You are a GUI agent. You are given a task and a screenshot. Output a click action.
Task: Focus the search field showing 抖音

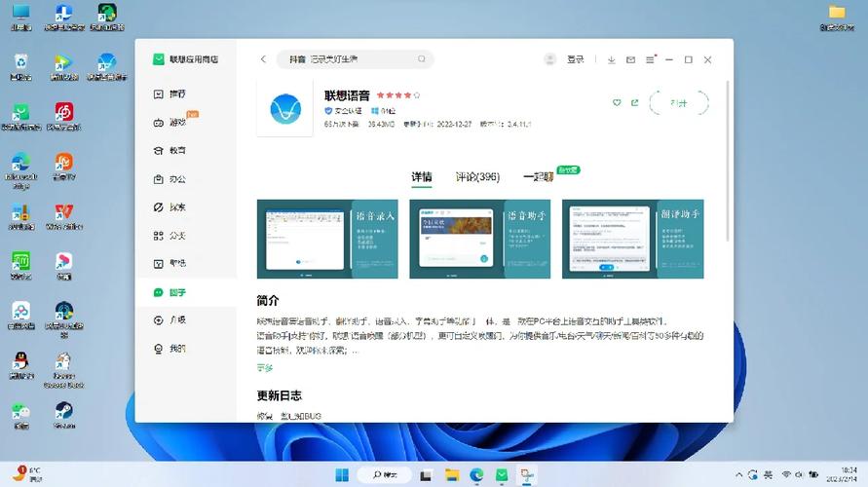355,58
